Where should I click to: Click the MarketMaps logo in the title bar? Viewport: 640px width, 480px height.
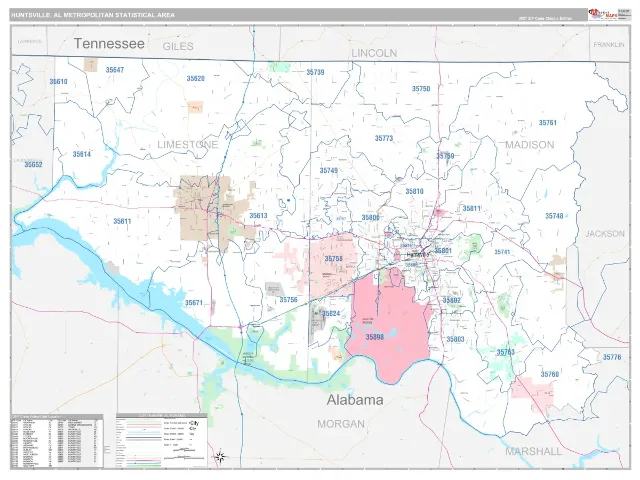click(x=602, y=15)
